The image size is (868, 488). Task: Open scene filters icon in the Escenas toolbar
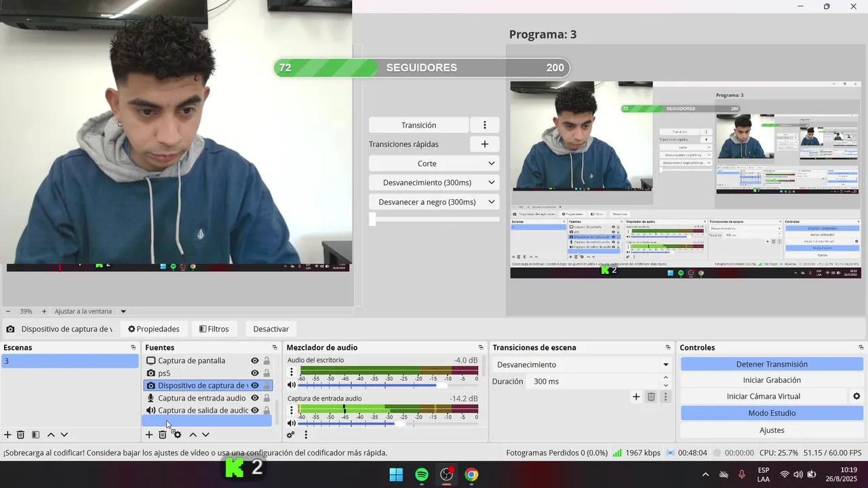tap(35, 434)
